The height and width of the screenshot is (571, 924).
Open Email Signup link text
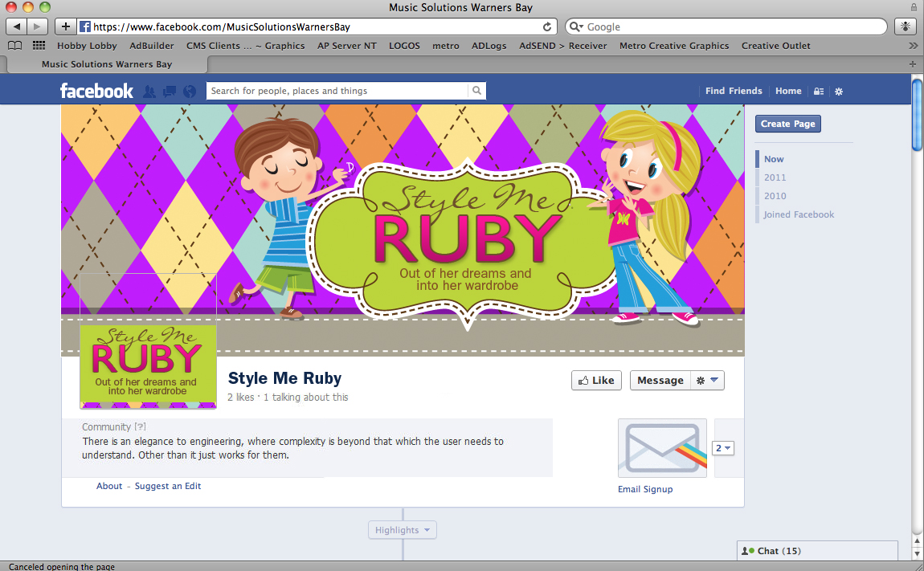tap(645, 489)
